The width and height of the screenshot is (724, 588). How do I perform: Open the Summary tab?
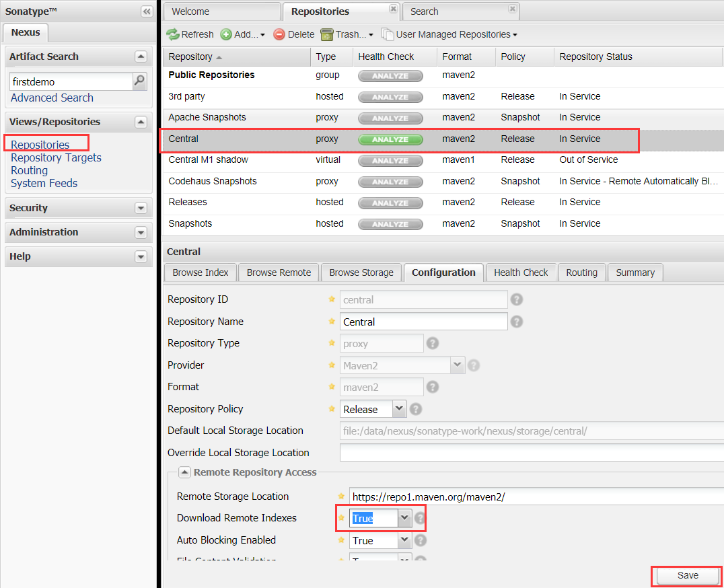(x=635, y=272)
